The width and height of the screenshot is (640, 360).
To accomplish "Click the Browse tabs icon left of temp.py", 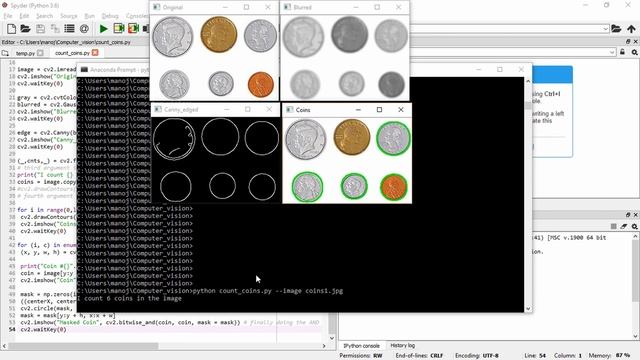I will coord(5,53).
